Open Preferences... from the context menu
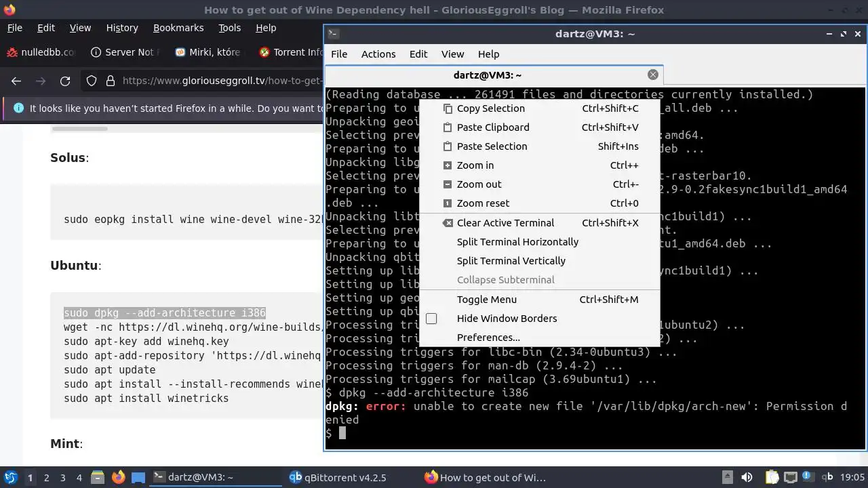868x488 pixels. tap(540, 338)
